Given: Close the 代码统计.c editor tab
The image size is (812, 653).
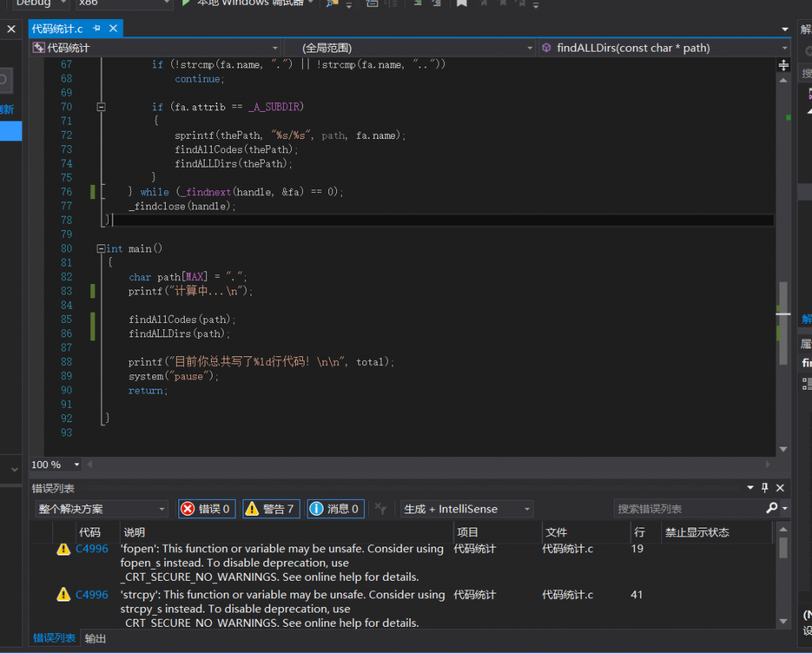Looking at the screenshot, I should tap(113, 29).
